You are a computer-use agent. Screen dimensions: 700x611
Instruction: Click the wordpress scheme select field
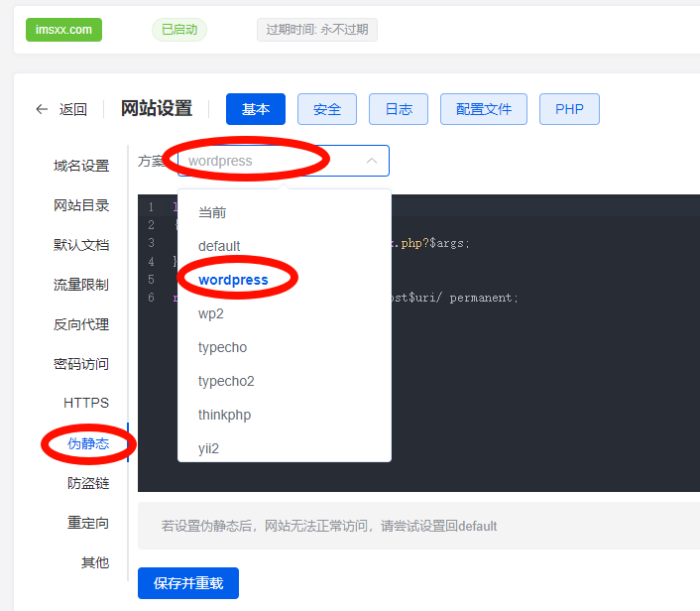(x=284, y=161)
